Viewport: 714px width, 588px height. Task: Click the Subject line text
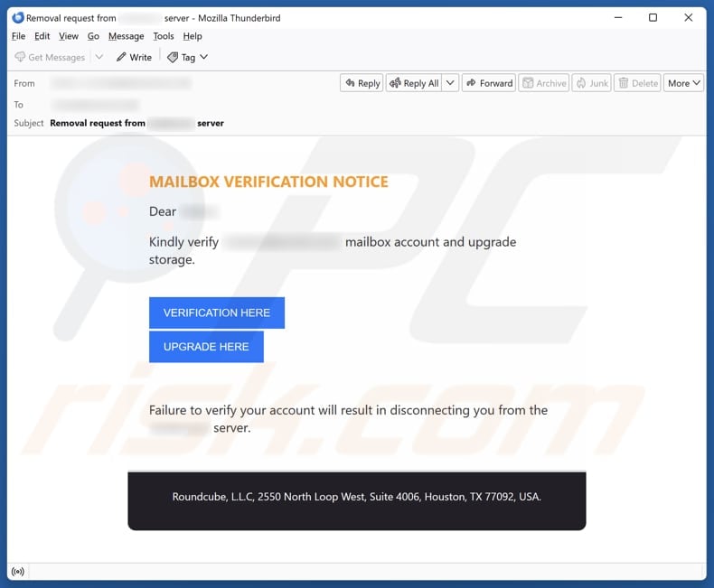click(x=136, y=124)
